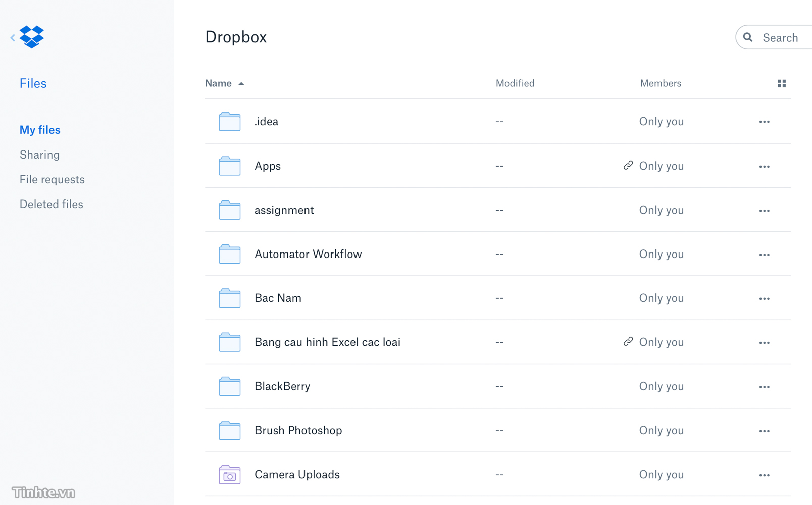The image size is (812, 505).
Task: Click Only you for Bac Nam
Action: 662,298
